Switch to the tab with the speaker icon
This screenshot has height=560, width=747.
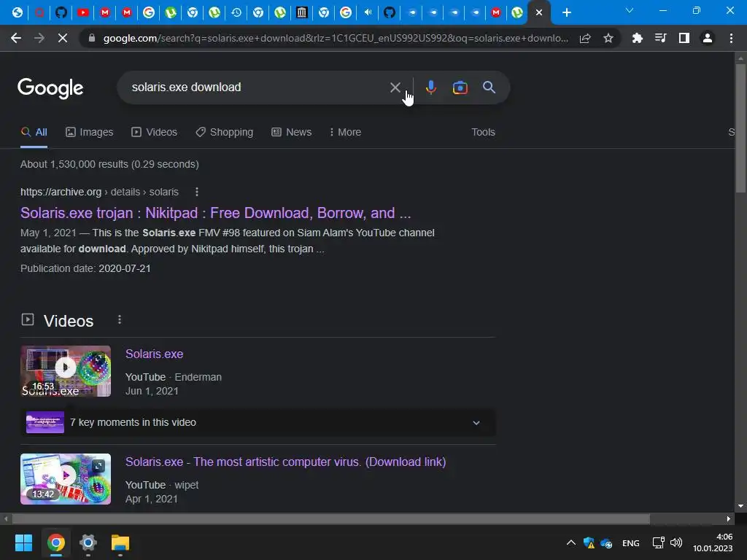tap(368, 12)
